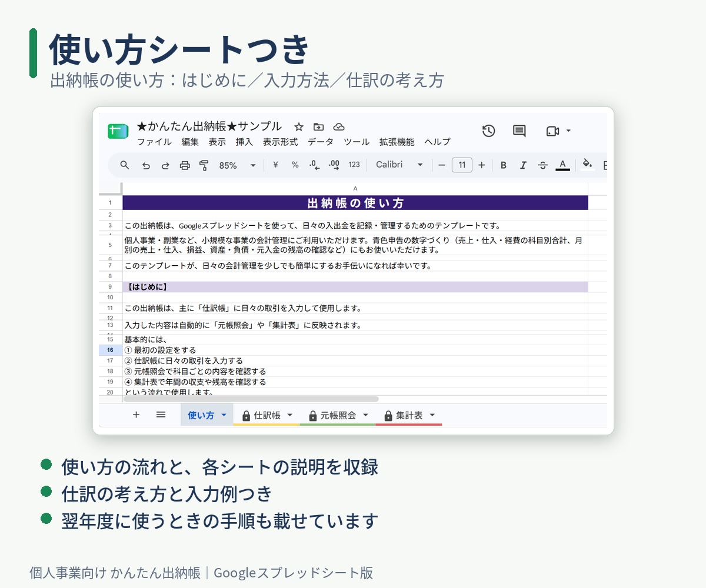The width and height of the screenshot is (706, 588).
Task: Increase font size with plus
Action: click(x=482, y=165)
